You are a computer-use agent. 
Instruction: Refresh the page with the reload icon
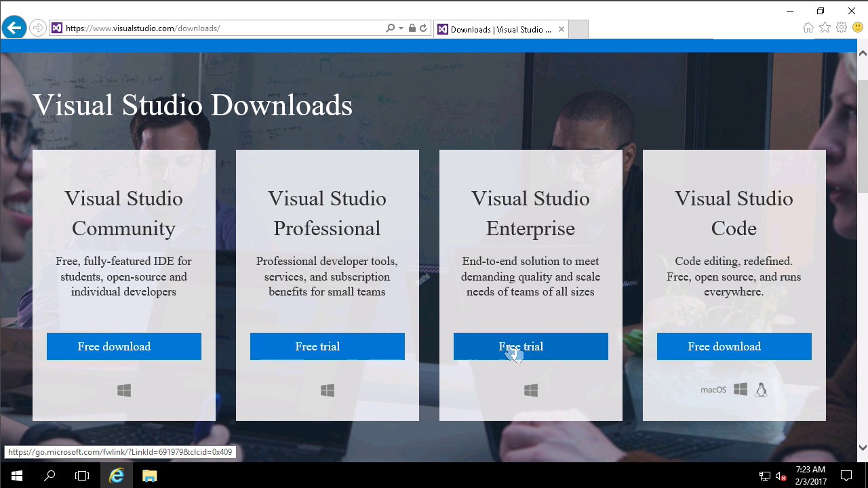pyautogui.click(x=423, y=28)
